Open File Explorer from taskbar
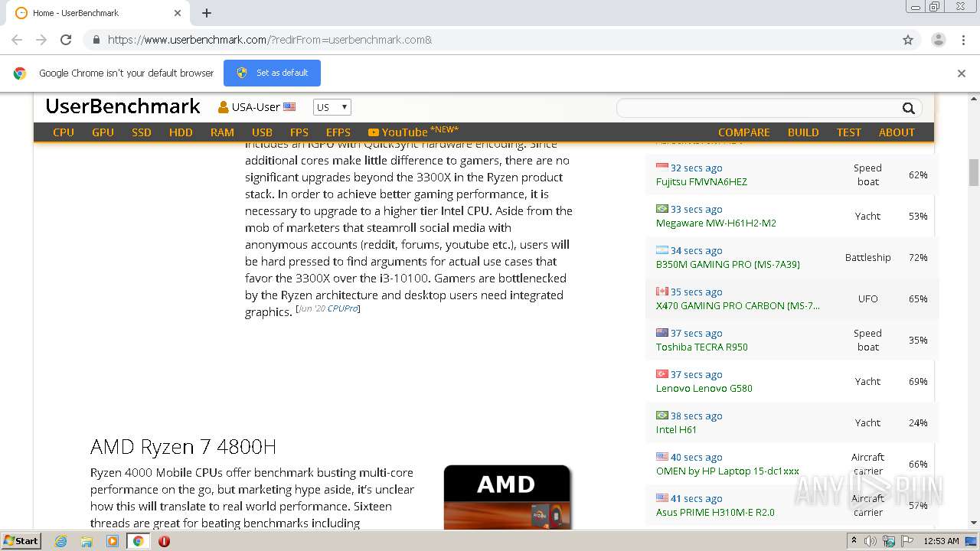The image size is (980, 551). tap(87, 541)
